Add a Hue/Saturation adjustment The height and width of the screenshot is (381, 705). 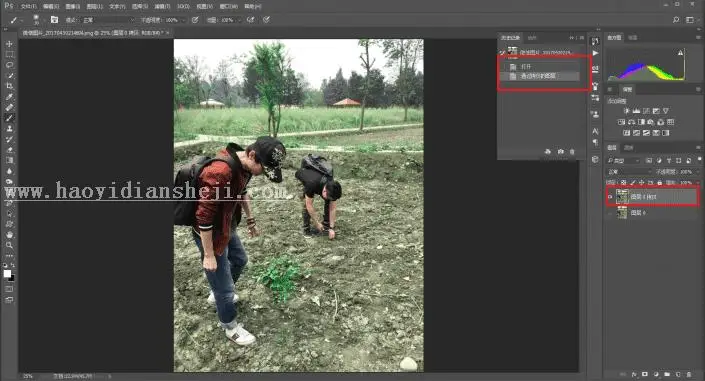pyautogui.click(x=622, y=122)
